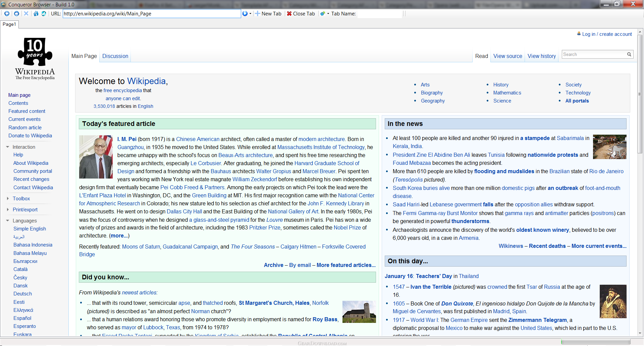Image resolution: width=644 pixels, height=346 pixels.
Task: Open the Deutsch language link
Action: [22, 293]
